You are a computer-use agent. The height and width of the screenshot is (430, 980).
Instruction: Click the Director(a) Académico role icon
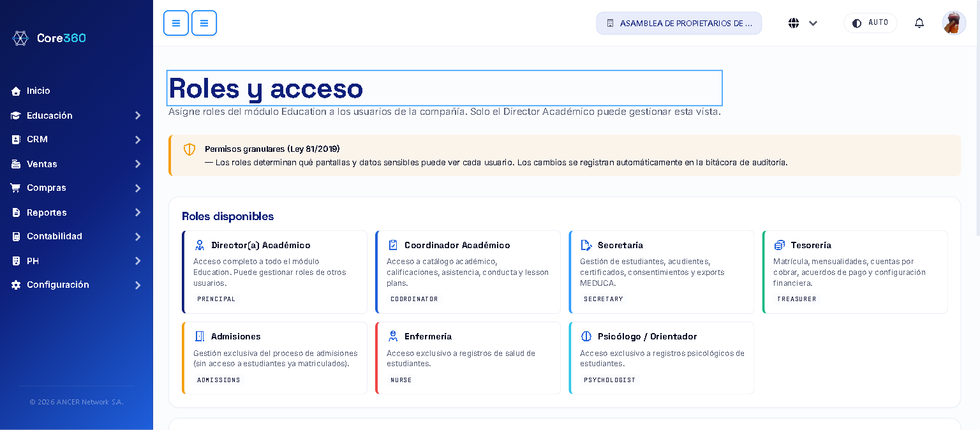click(x=200, y=245)
